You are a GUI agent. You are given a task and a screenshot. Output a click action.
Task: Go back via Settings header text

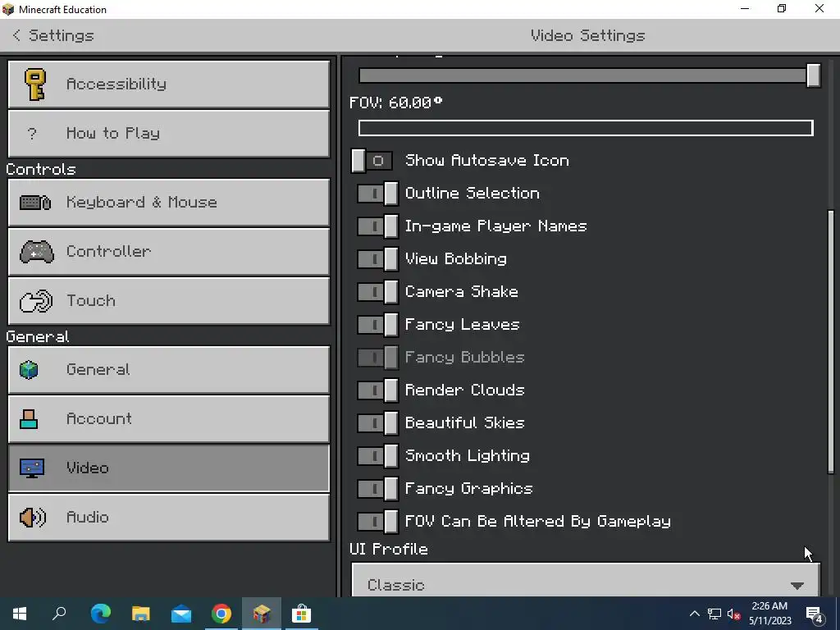coord(61,35)
